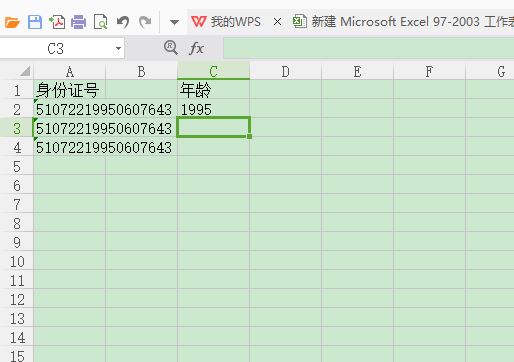Viewport: 514px width, 362px height.
Task: Select row 1 header
Action: (x=17, y=90)
